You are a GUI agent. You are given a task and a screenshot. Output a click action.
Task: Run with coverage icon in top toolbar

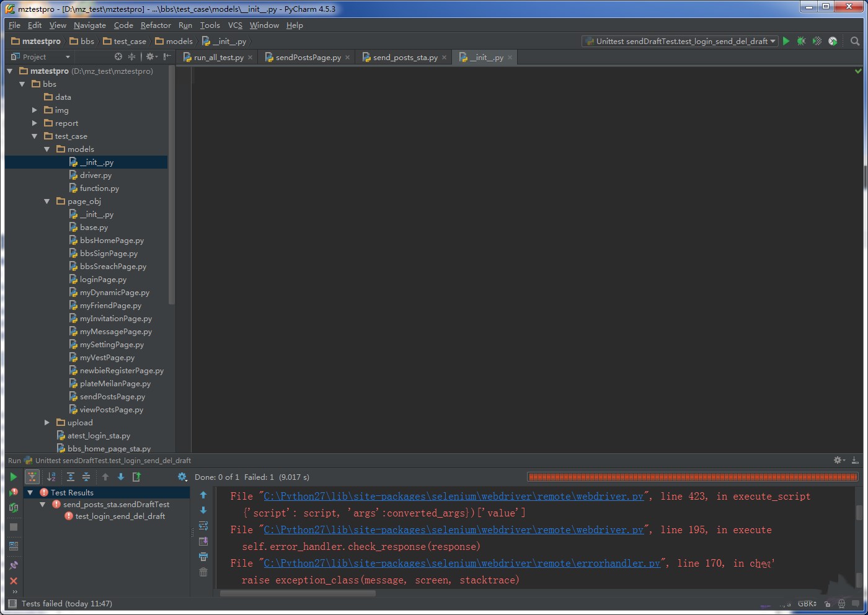click(817, 41)
